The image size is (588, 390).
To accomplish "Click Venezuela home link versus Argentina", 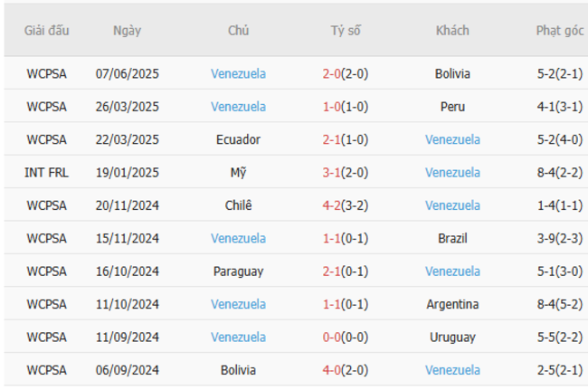I will click(238, 304).
